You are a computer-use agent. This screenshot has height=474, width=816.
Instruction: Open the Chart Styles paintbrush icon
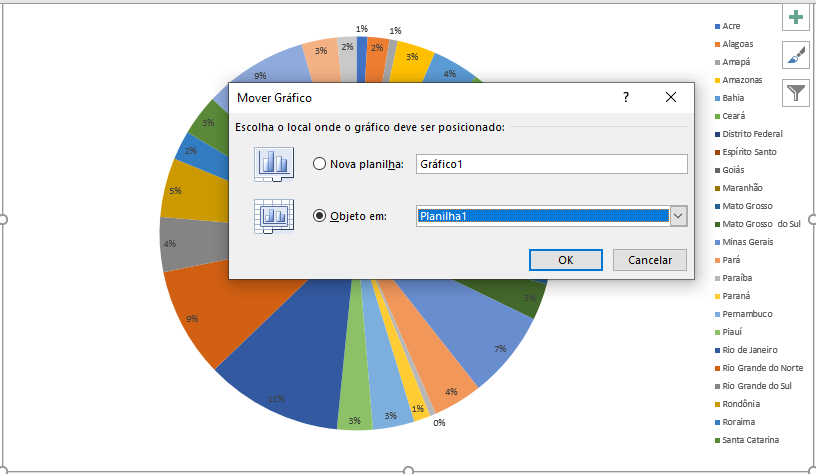tap(796, 55)
